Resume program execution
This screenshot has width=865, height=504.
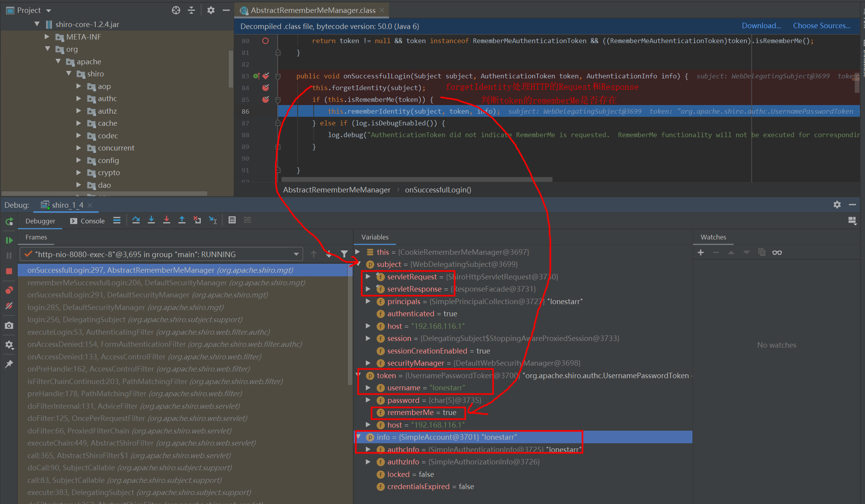9,240
